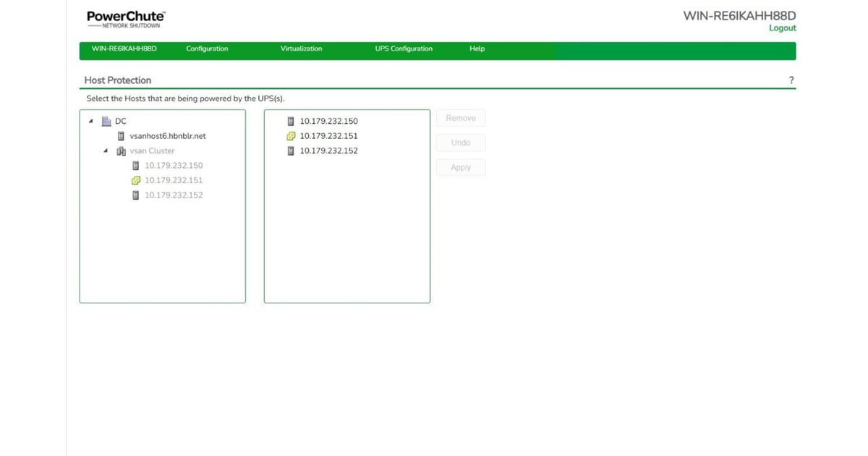Click the DC datacenter icon in tree
Screen dimensions: 868x456
click(x=106, y=122)
